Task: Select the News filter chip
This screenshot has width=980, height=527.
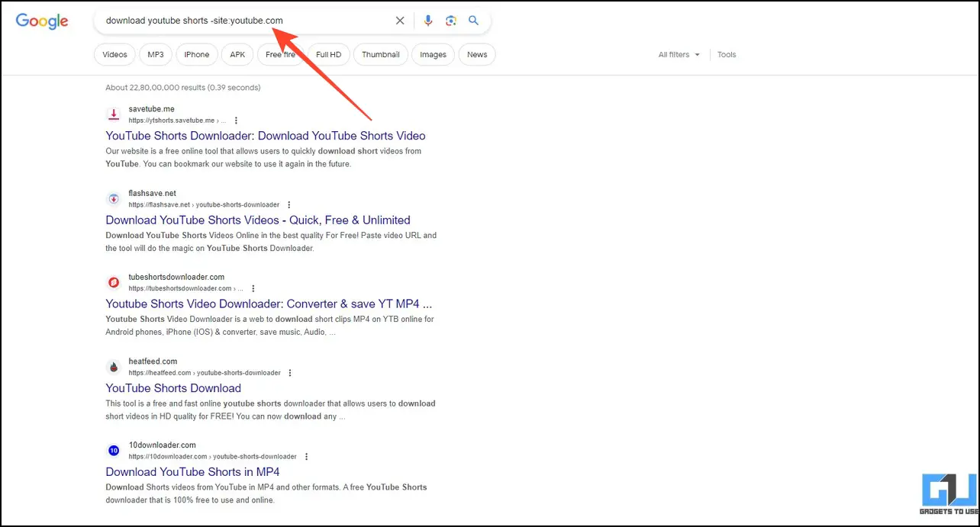Action: [x=477, y=54]
